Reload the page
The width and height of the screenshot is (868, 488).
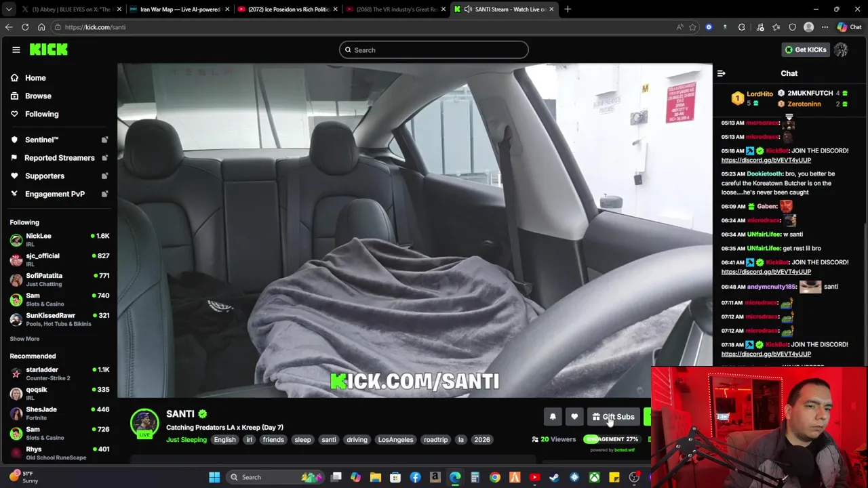click(25, 27)
